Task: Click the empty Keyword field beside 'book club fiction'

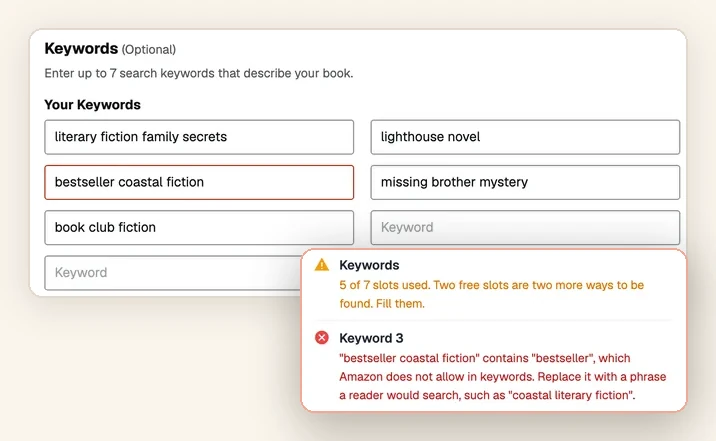Action: point(525,227)
